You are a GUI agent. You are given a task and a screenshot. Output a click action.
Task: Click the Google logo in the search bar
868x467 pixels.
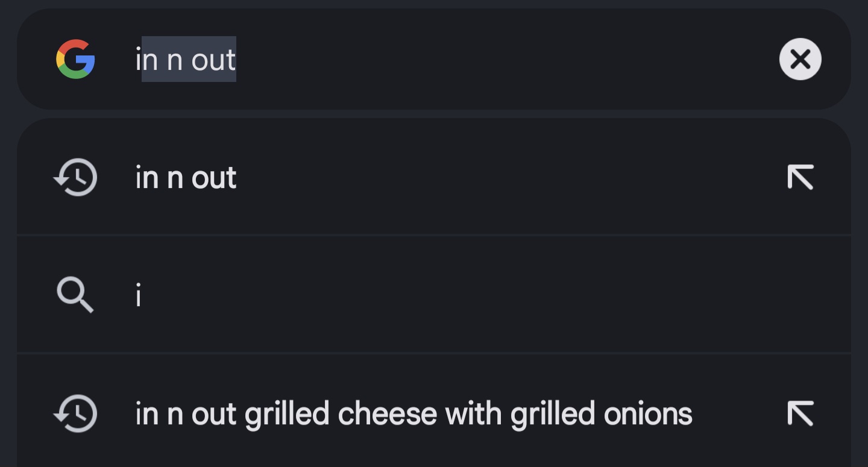pyautogui.click(x=75, y=59)
